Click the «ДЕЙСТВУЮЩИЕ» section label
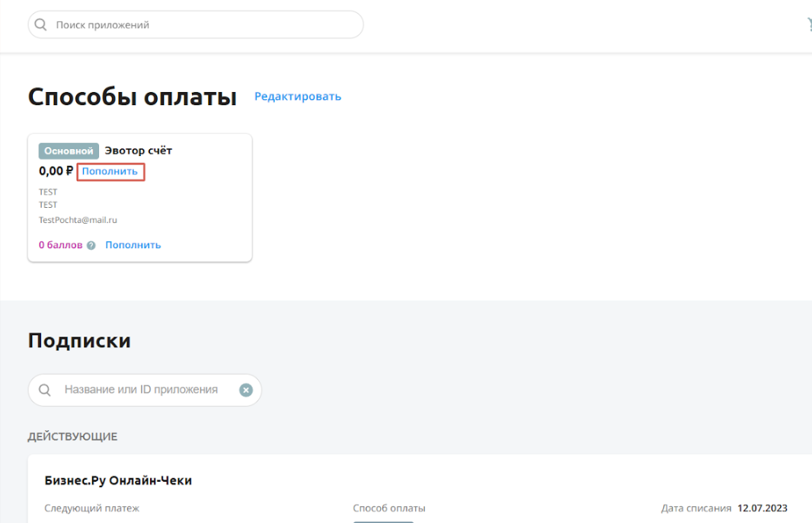 pyautogui.click(x=72, y=437)
